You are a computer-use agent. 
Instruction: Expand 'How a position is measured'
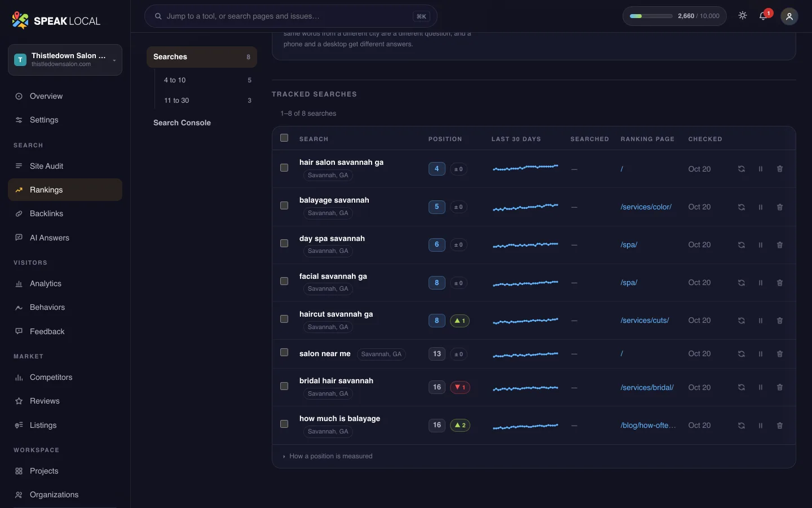[328, 456]
